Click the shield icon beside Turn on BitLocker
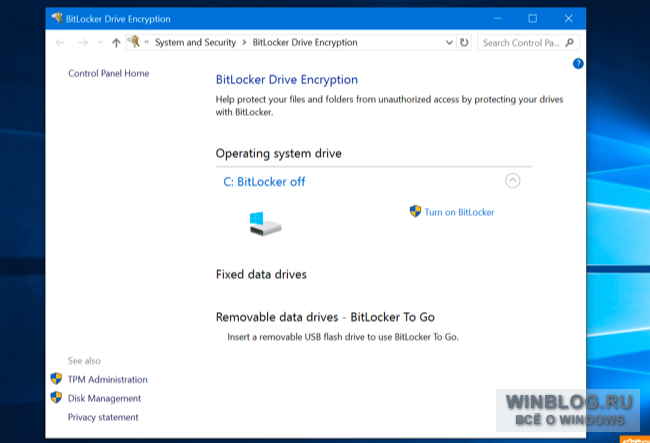Image resolution: width=650 pixels, height=443 pixels. point(415,211)
